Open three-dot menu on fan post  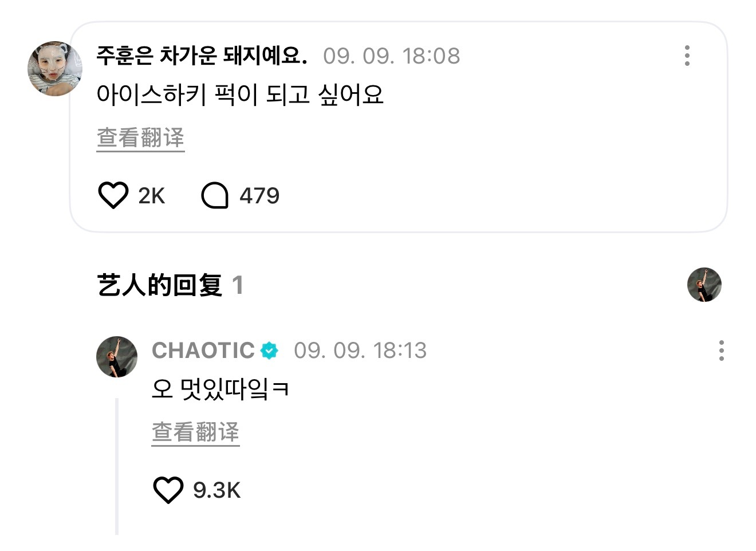point(687,56)
